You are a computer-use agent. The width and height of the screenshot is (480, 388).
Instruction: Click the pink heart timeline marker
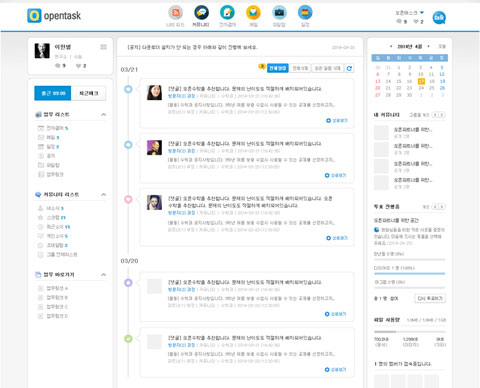(128, 199)
